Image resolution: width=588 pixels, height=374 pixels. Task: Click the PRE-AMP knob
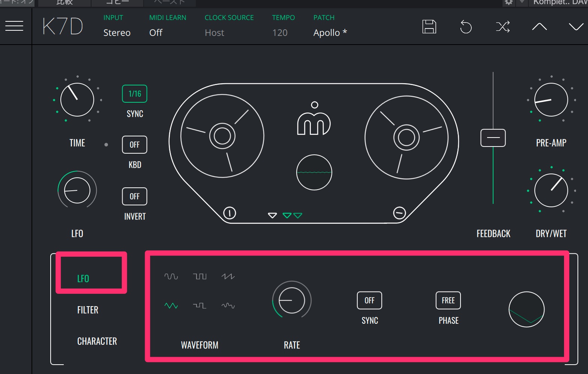551,100
